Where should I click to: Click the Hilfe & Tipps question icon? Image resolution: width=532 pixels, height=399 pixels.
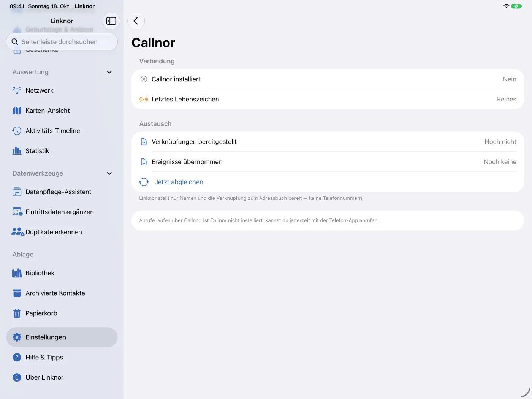(x=17, y=357)
